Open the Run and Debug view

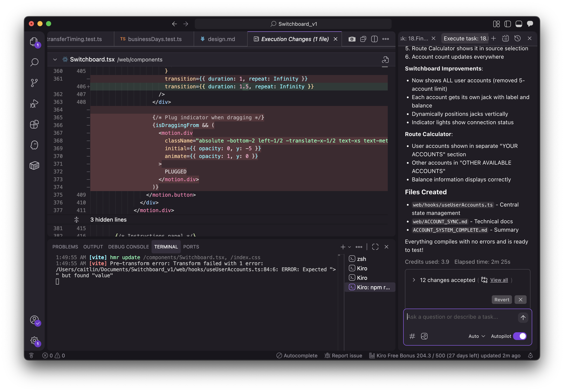[x=34, y=103]
